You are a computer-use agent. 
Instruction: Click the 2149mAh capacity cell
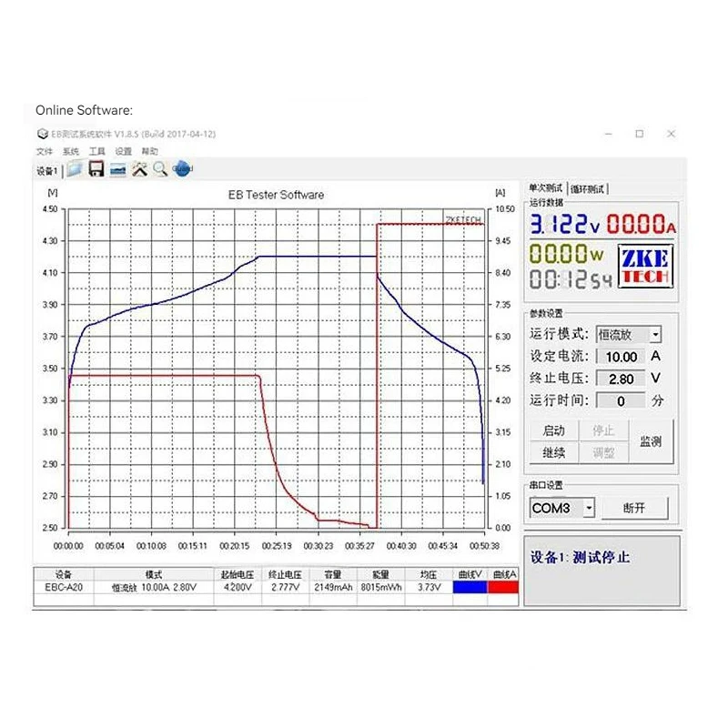point(333,587)
